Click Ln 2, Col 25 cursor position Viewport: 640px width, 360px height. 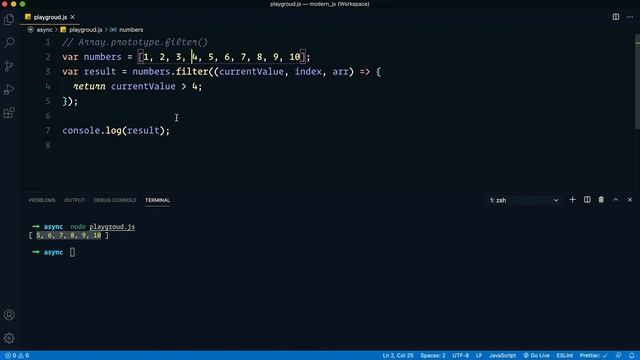[398, 356]
